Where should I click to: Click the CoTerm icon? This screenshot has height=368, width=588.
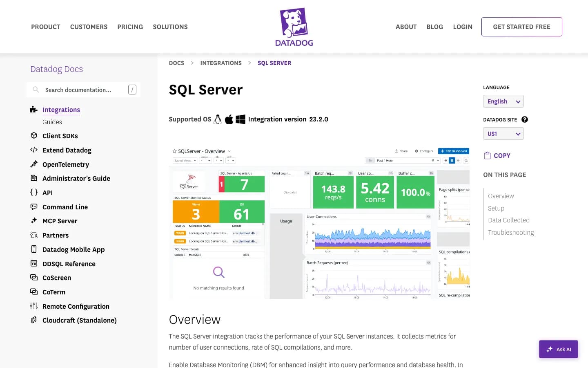point(34,292)
